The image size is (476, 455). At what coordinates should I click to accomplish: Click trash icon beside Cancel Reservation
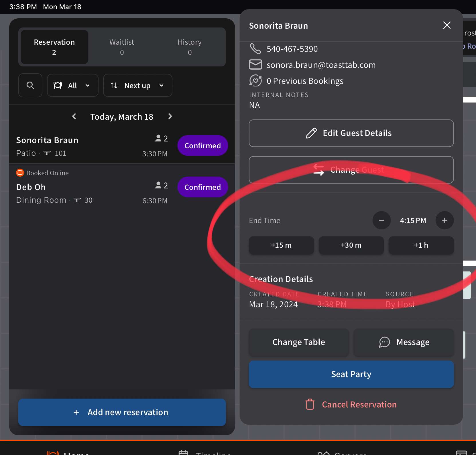pyautogui.click(x=310, y=404)
